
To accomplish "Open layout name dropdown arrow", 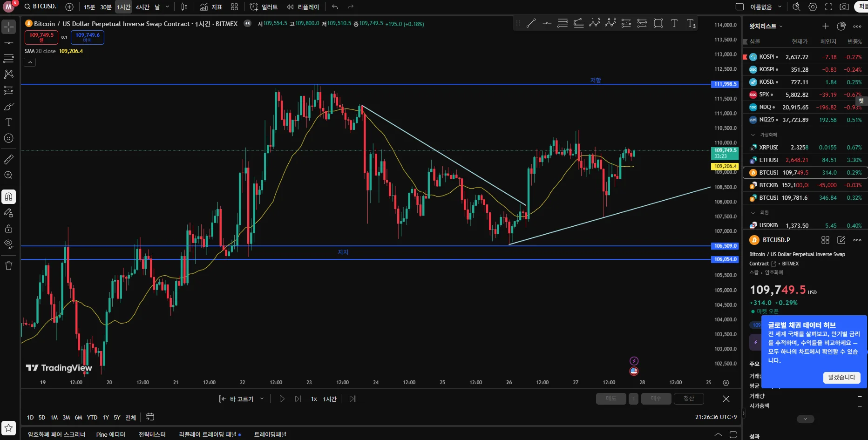I will [780, 7].
